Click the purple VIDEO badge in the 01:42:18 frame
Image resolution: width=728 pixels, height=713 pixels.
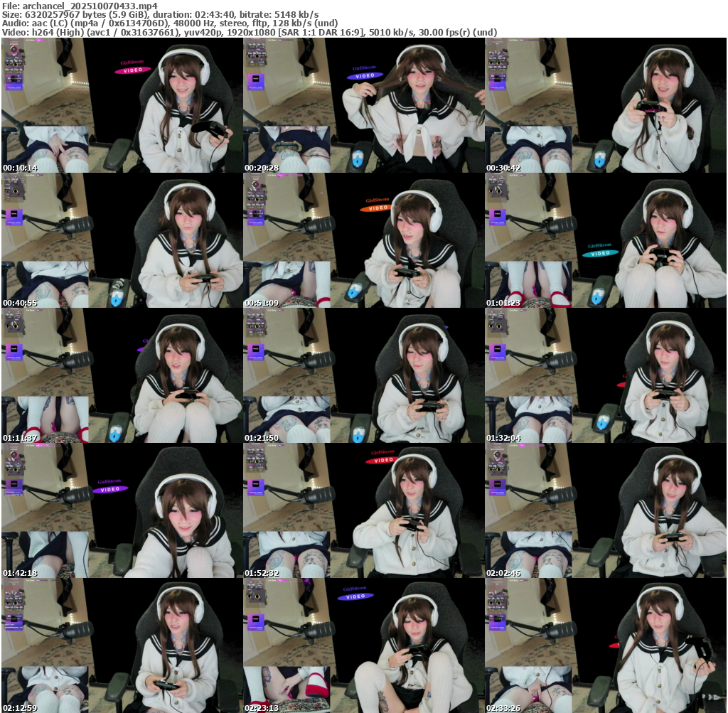coord(110,489)
